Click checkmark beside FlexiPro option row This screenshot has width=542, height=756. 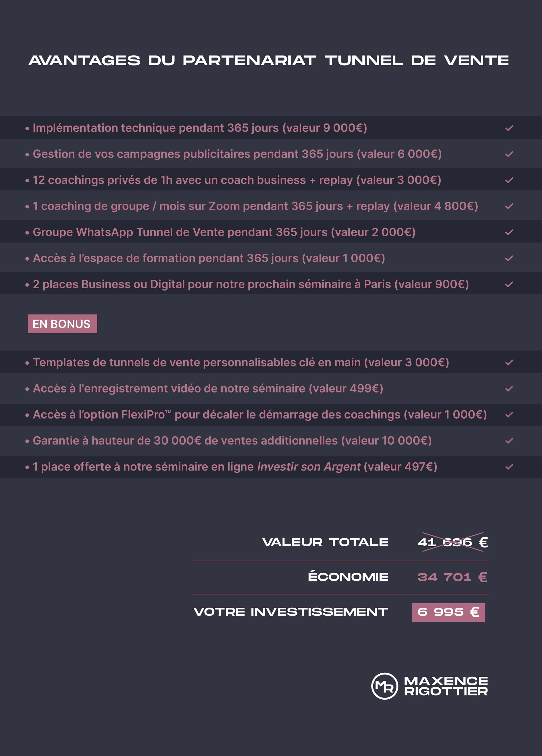(509, 415)
